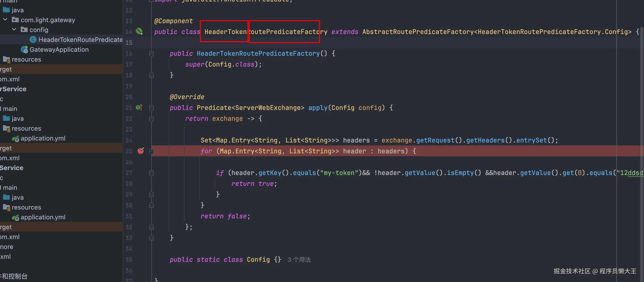
Task: Click the Spring bean gutter icon on line 14
Action: pyautogui.click(x=139, y=31)
